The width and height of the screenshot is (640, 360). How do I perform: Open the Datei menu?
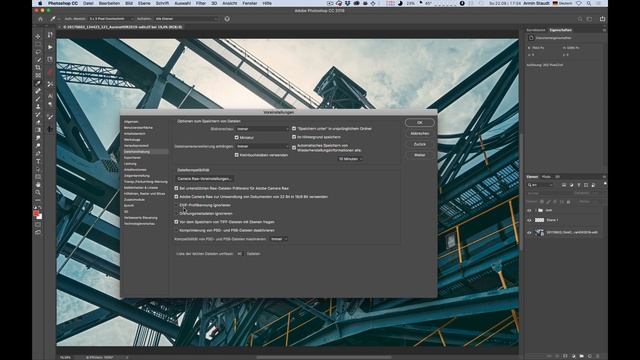[88, 3]
